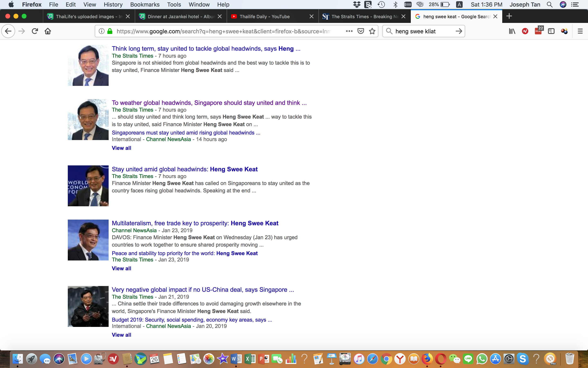588x368 pixels.
Task: Open a new browser tab
Action: point(509,16)
